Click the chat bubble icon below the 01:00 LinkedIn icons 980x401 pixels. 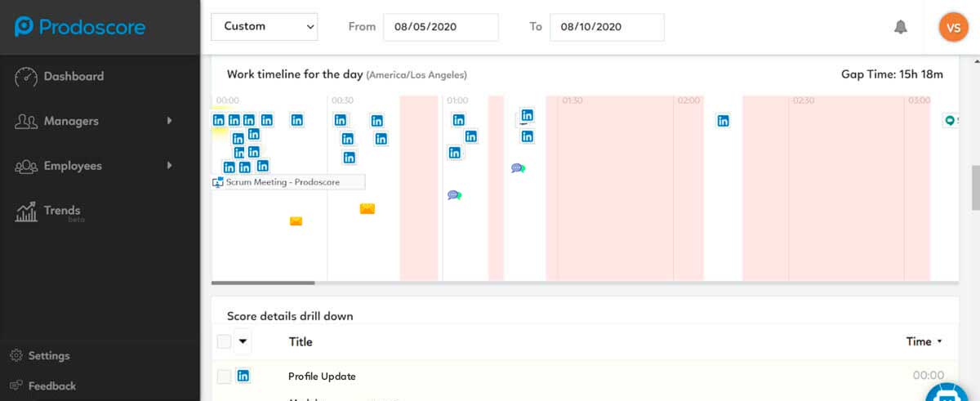(x=454, y=195)
